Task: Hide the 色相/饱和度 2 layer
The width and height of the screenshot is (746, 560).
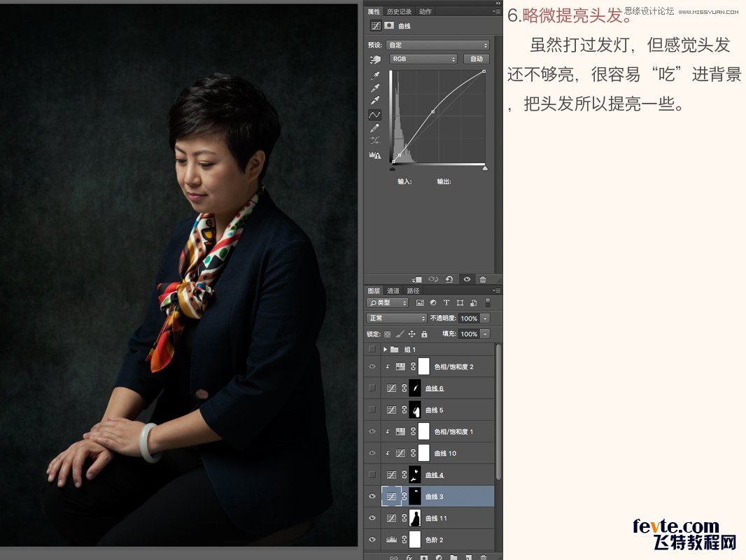Action: [x=372, y=366]
